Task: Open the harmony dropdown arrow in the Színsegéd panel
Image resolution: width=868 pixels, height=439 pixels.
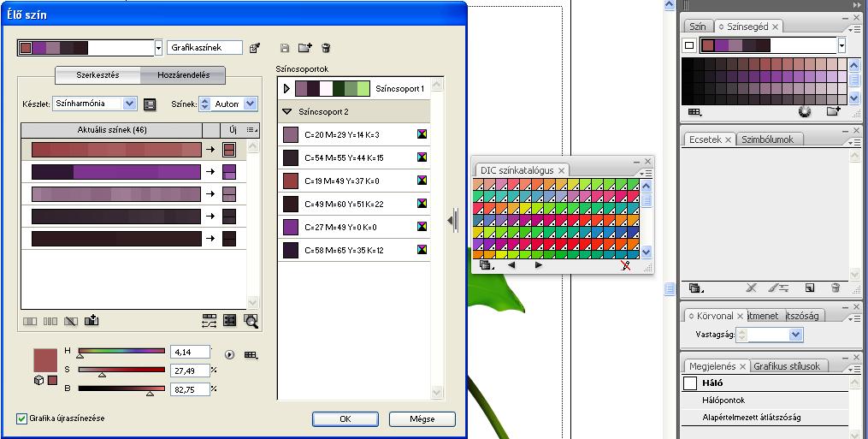Action: pyautogui.click(x=842, y=45)
